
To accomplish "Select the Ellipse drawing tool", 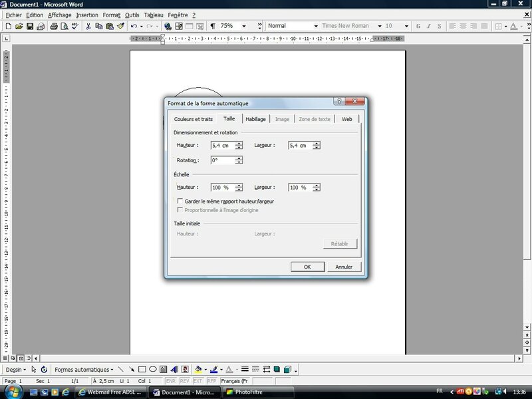I will (x=153, y=369).
